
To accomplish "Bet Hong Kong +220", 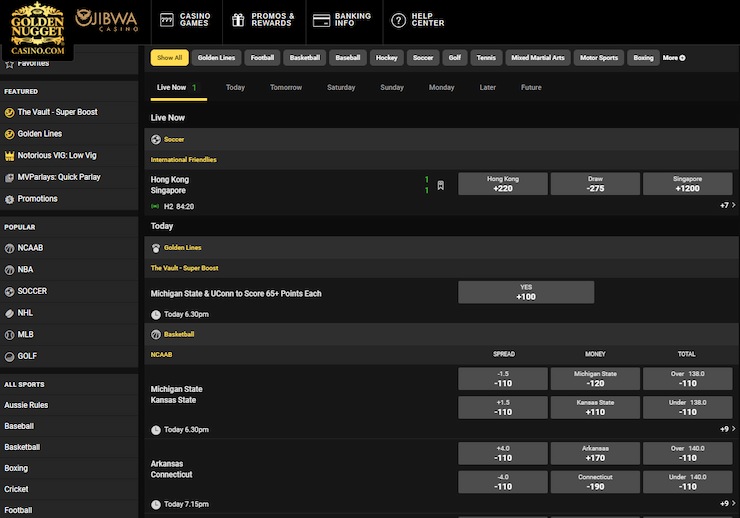I will (x=503, y=184).
